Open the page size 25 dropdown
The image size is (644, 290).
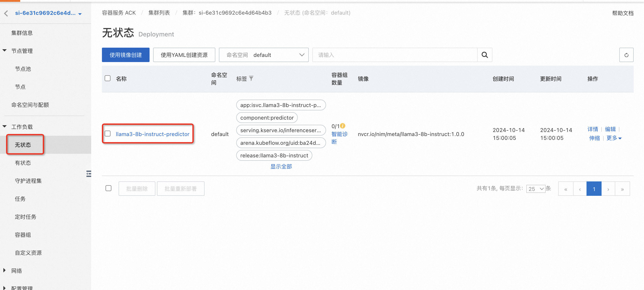536,189
